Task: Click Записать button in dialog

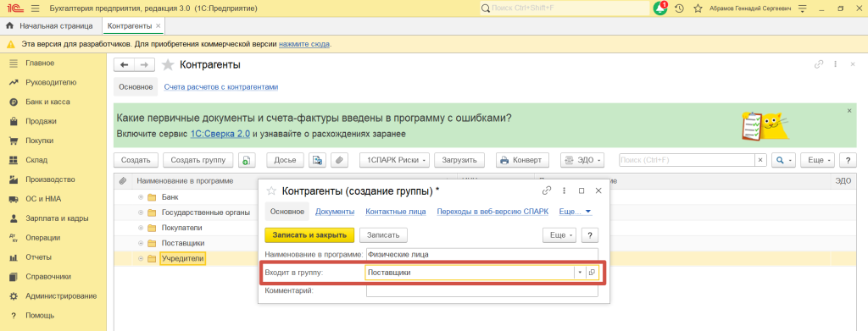Action: (x=384, y=234)
